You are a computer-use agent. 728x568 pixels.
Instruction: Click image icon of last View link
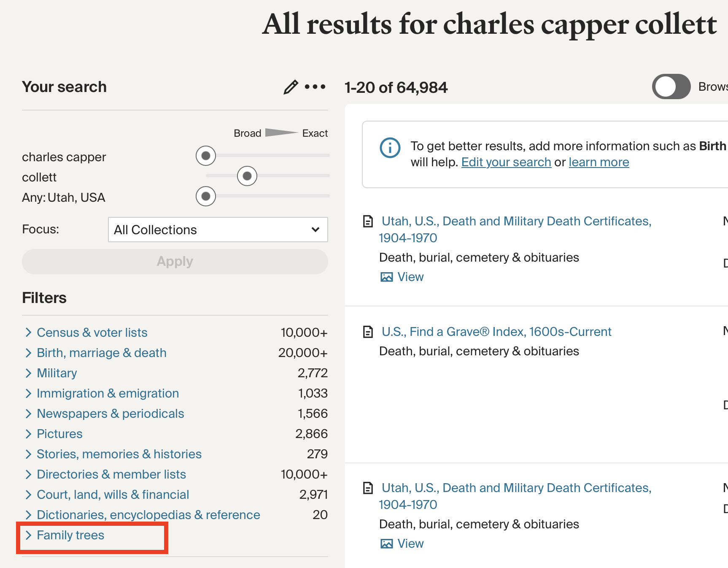[387, 544]
